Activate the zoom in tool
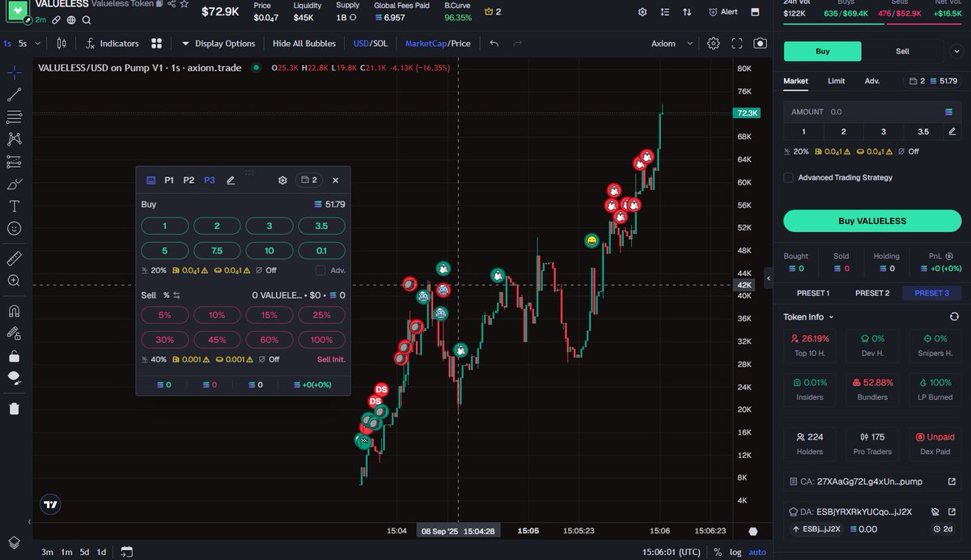The width and height of the screenshot is (971, 560). pyautogui.click(x=14, y=281)
